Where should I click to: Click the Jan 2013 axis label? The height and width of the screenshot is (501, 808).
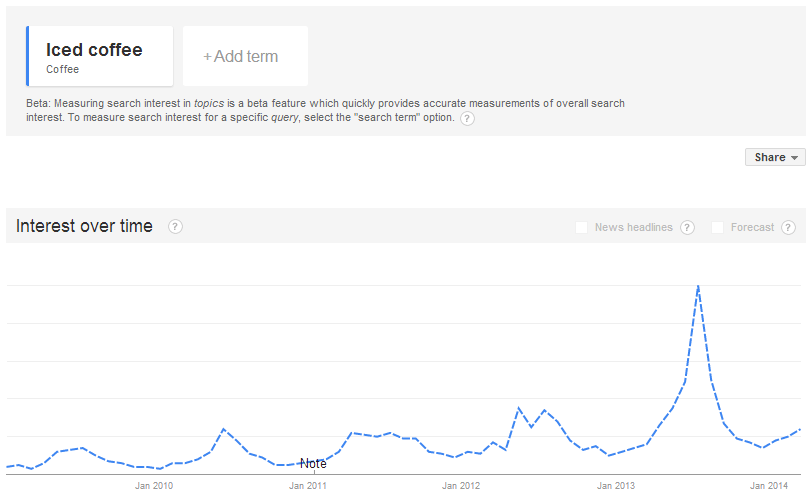point(616,486)
